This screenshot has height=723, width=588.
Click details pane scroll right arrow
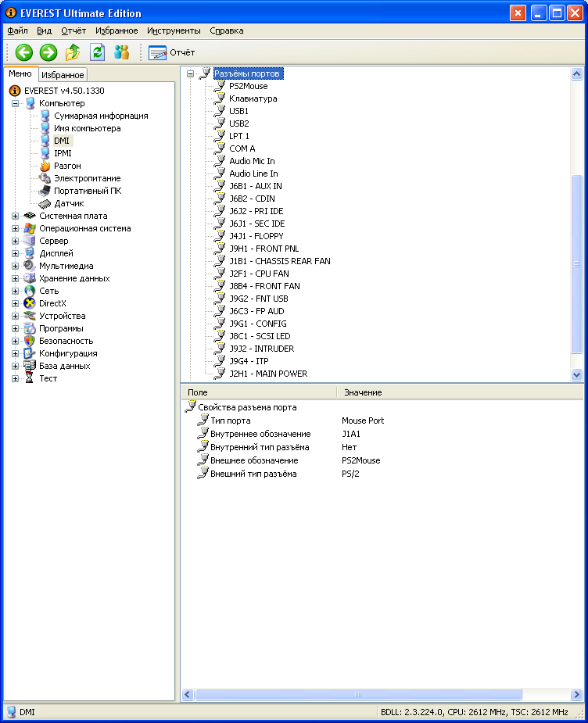tap(576, 694)
